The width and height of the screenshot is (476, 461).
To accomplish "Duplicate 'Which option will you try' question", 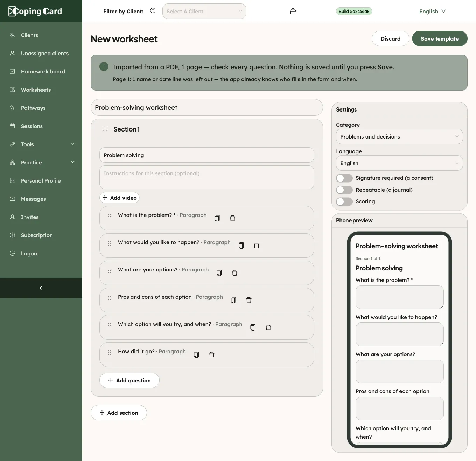I will point(253,327).
